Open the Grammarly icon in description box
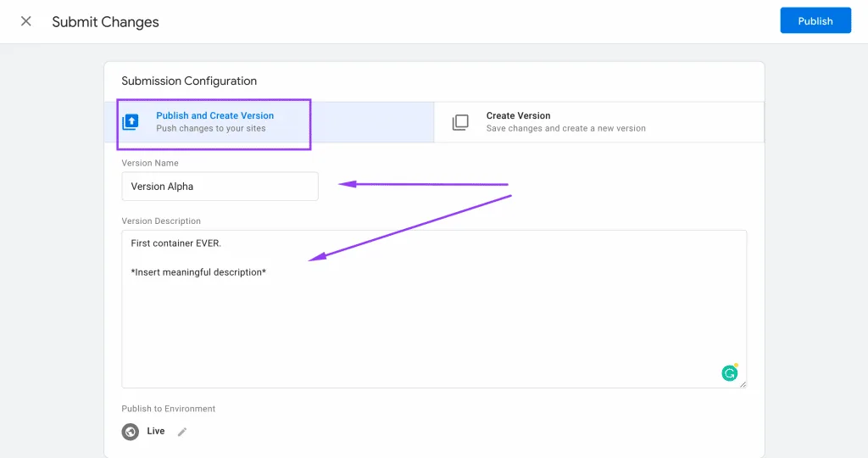 [x=730, y=373]
